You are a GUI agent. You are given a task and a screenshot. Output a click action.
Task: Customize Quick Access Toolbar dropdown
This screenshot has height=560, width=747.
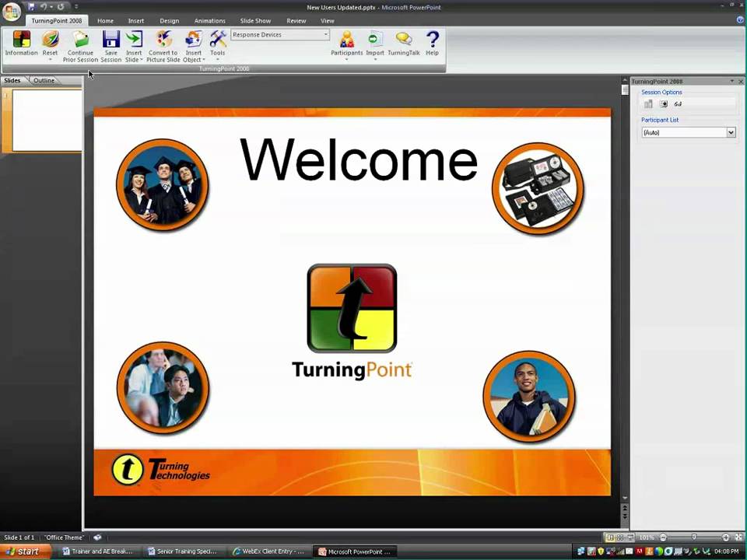coord(75,7)
